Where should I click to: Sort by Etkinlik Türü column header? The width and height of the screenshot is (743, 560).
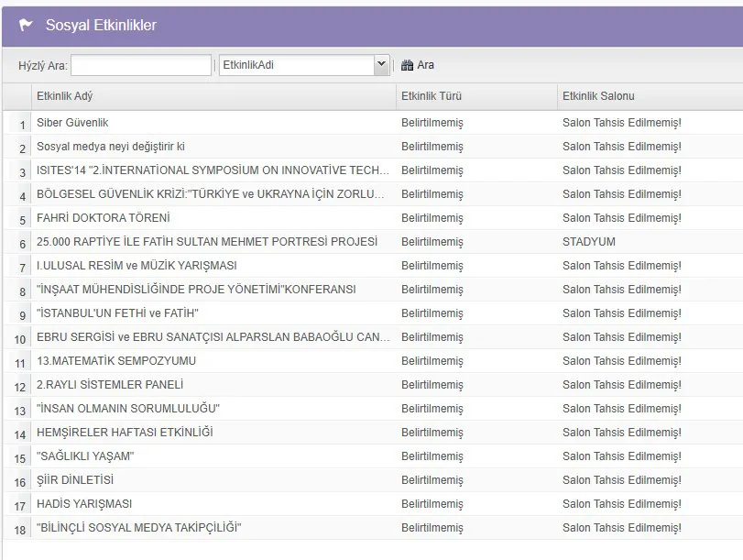(431, 96)
